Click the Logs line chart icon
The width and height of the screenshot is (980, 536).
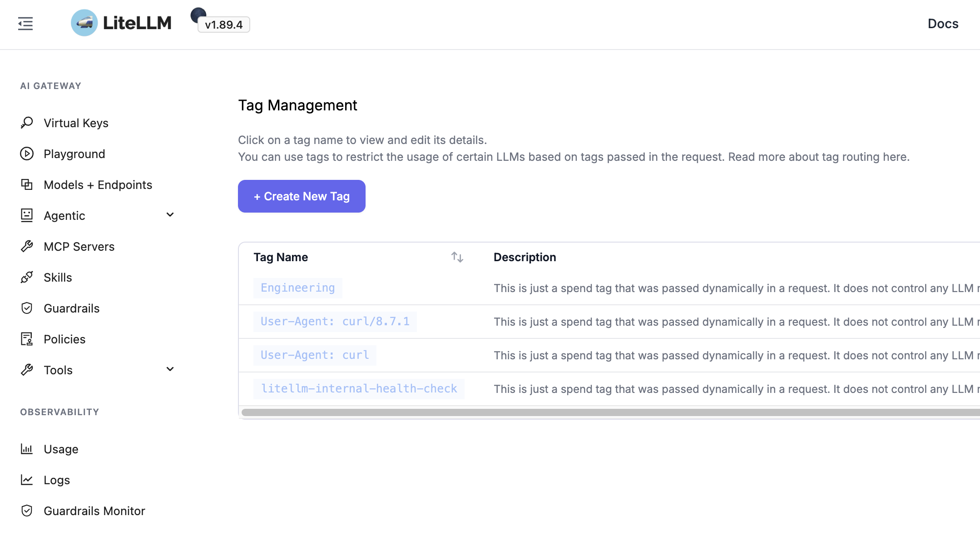(27, 480)
